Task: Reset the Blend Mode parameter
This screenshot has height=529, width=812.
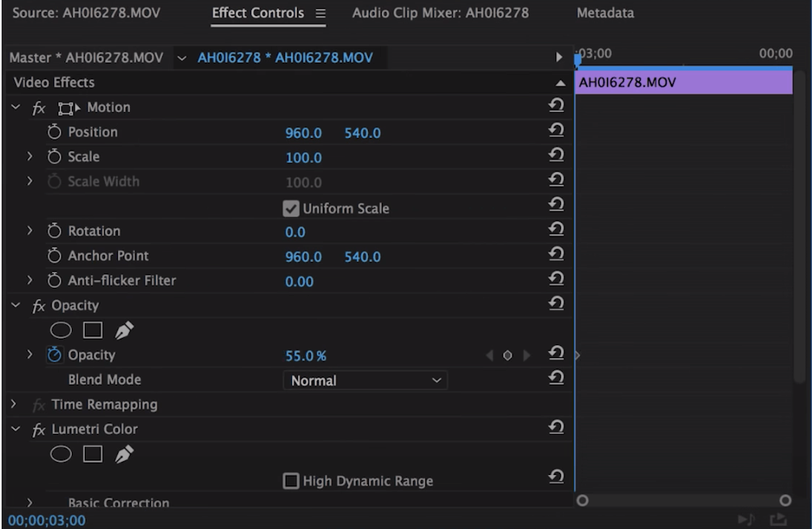Action: [x=556, y=378]
